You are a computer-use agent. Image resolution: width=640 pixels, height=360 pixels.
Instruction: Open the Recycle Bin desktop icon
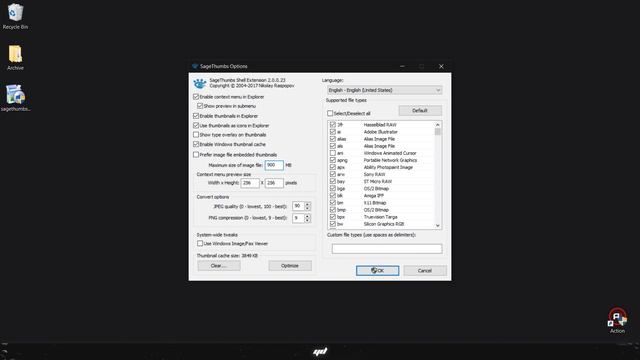tap(15, 16)
